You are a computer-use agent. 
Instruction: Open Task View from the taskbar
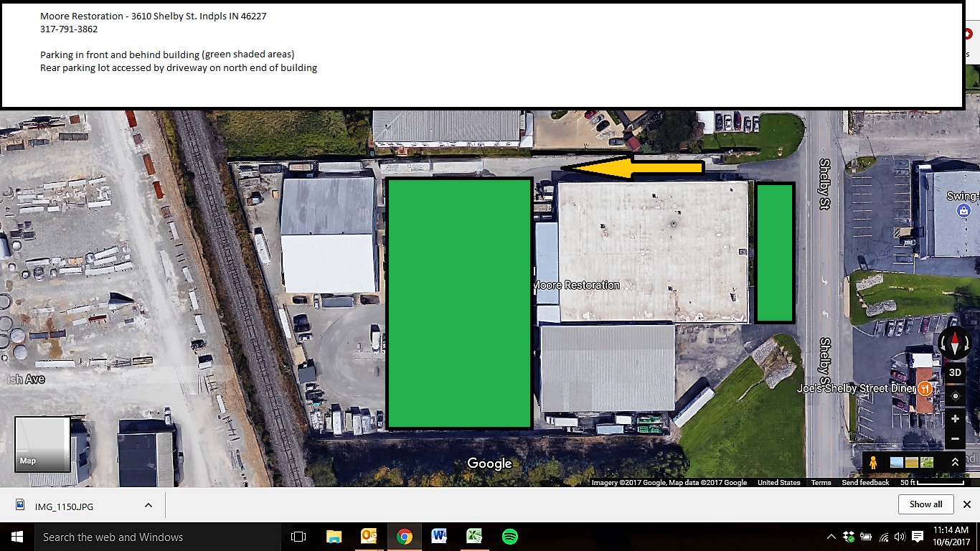pos(298,537)
